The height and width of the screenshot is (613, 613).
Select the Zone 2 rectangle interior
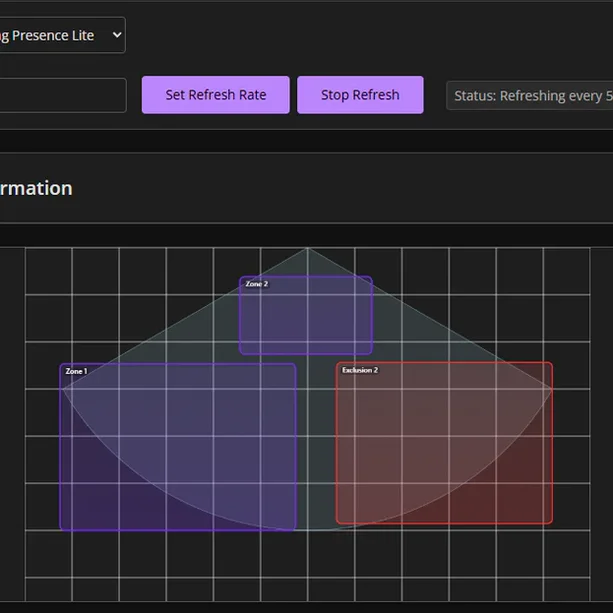[306, 320]
